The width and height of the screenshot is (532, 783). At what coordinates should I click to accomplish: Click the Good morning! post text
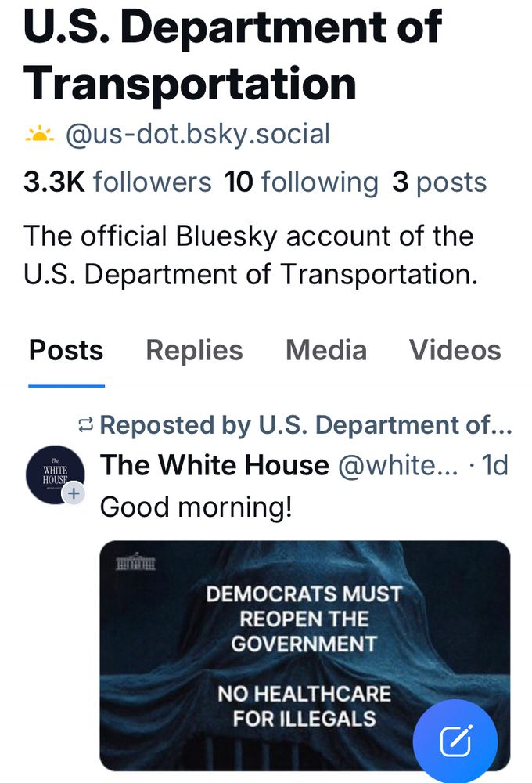click(196, 507)
